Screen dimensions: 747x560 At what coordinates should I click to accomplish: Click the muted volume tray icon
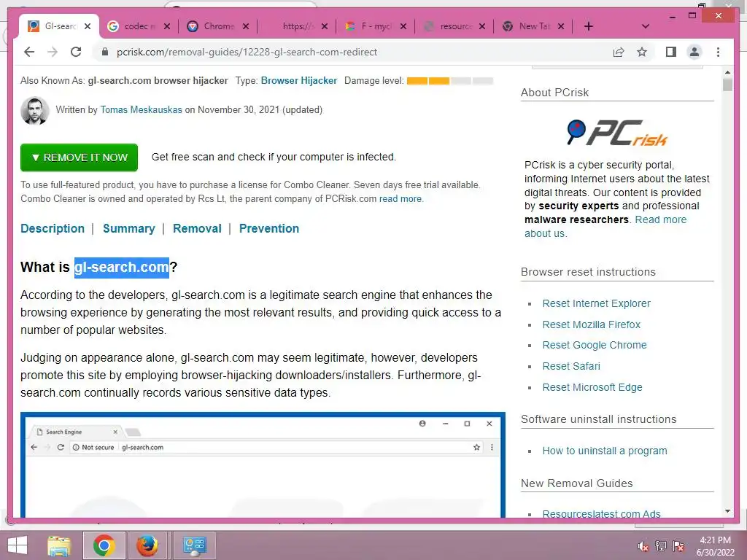643,546
